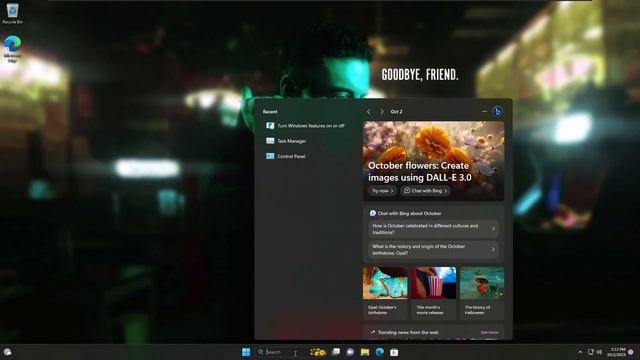Open the three-dot options menu in the search panel

pyautogui.click(x=484, y=111)
